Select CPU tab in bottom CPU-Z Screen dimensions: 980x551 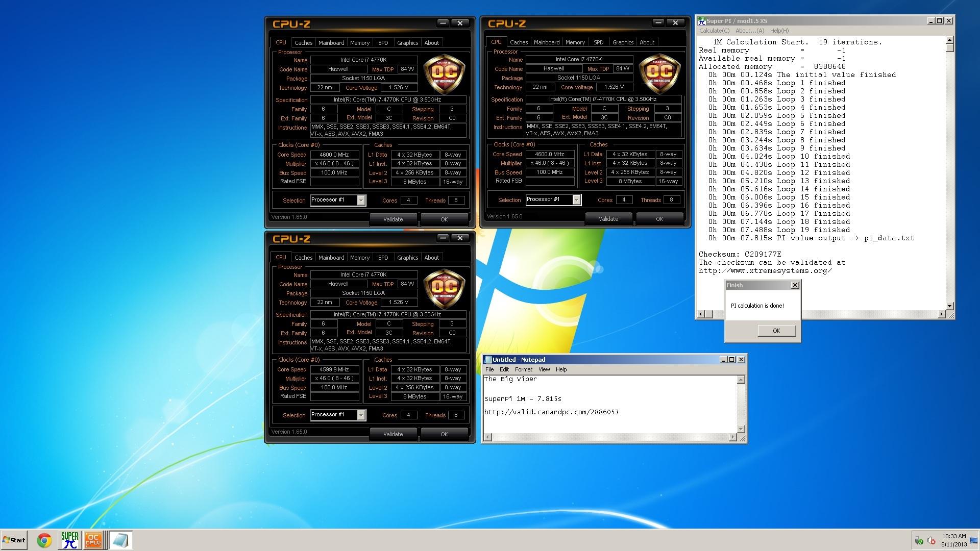click(x=281, y=257)
